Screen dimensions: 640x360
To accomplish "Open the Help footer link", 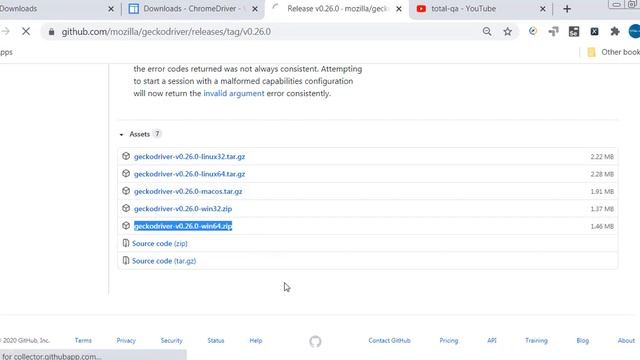I will (256, 340).
